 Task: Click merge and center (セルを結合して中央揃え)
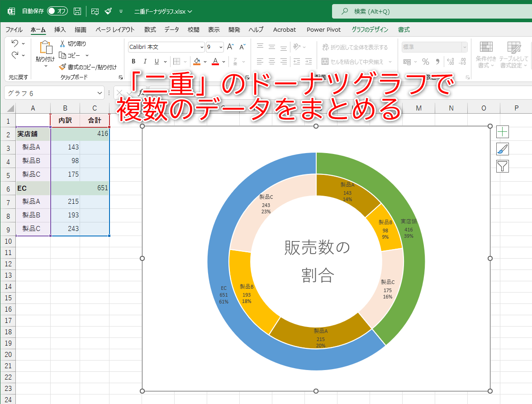pyautogui.click(x=356, y=61)
